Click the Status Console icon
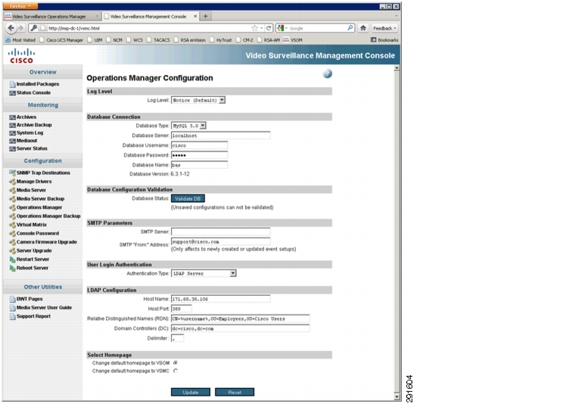Image resolution: width=576 pixels, height=408 pixels. click(x=12, y=93)
